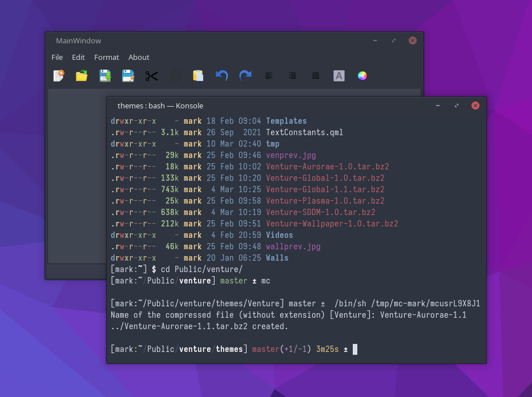This screenshot has width=532, height=397.
Task: Open font selection with the A icon
Action: click(339, 76)
